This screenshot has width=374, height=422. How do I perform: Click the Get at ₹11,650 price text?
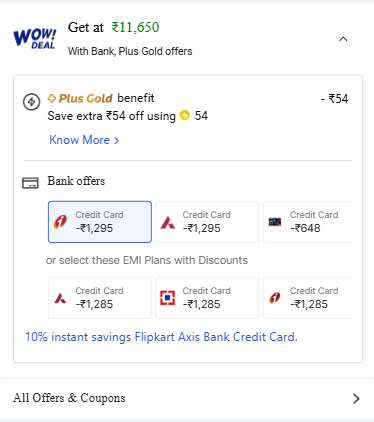tap(114, 27)
